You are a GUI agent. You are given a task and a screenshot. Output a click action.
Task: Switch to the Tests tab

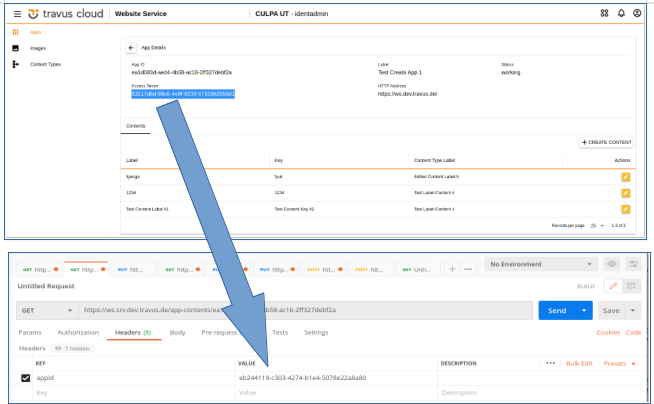click(x=280, y=332)
